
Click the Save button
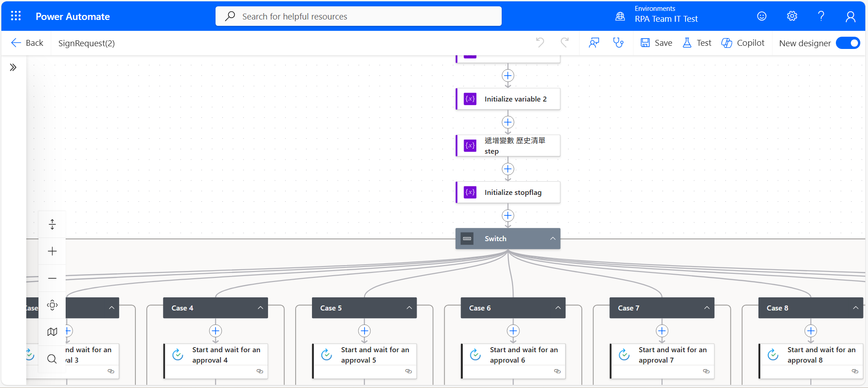click(x=657, y=43)
